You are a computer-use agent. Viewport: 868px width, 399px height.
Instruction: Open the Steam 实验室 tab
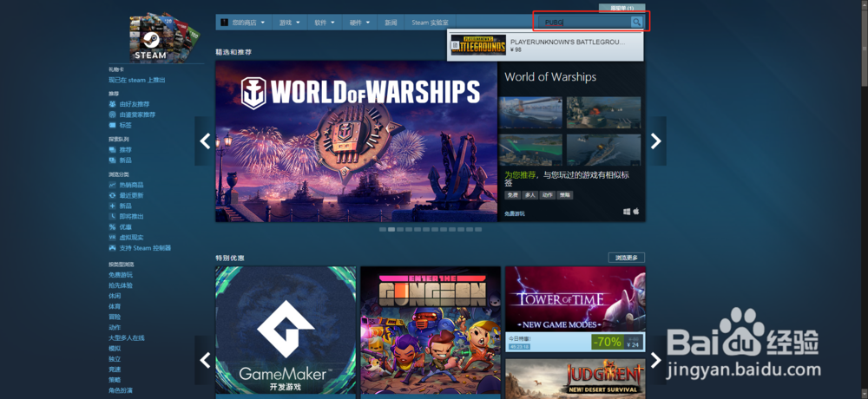click(x=431, y=23)
